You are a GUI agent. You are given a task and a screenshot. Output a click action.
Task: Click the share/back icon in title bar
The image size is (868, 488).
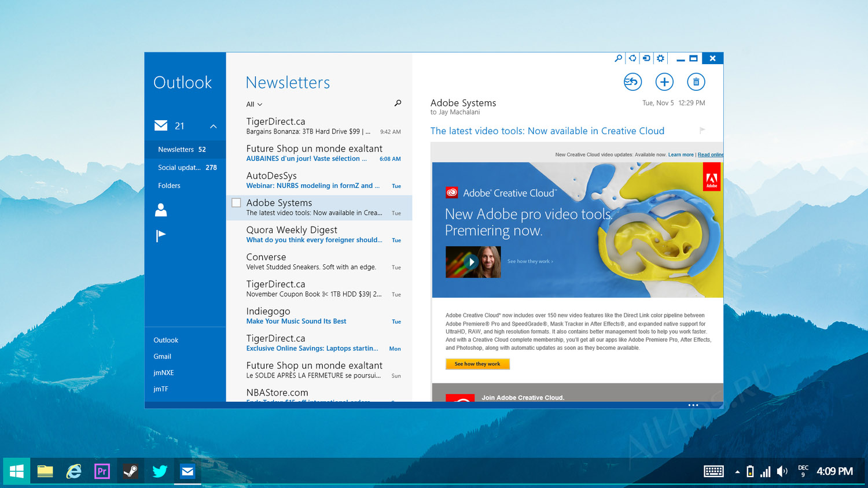pyautogui.click(x=646, y=58)
